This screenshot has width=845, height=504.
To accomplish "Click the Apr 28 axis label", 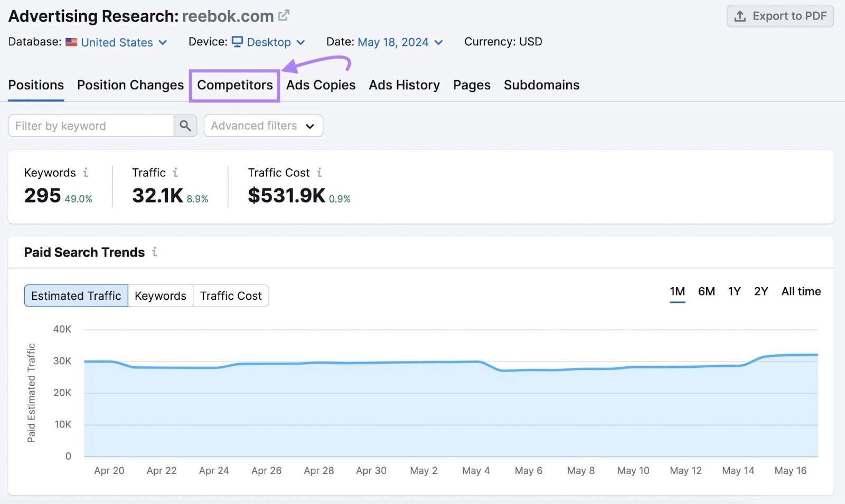I will tap(319, 471).
